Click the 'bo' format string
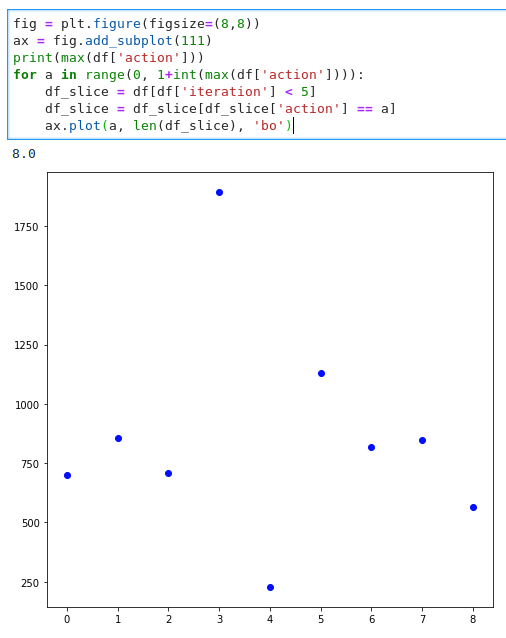This screenshot has width=506, height=638. coord(268,126)
